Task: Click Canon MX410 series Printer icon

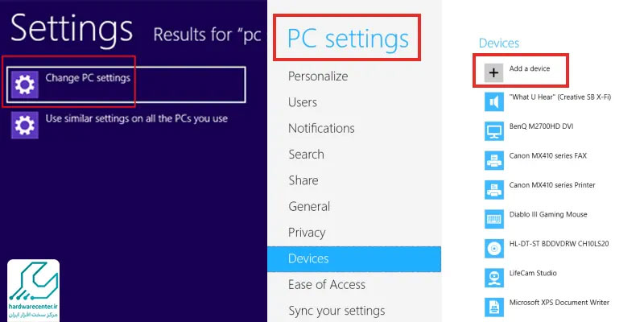Action: pyautogui.click(x=493, y=190)
